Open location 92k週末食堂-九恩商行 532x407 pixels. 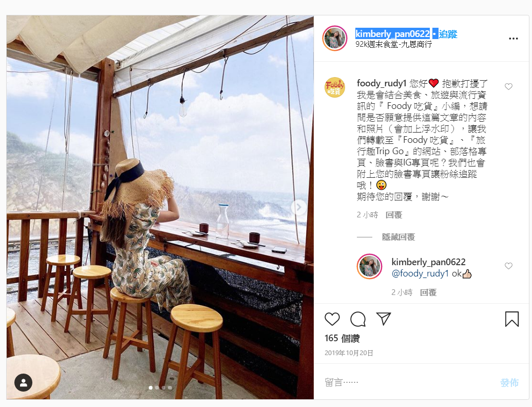pyautogui.click(x=393, y=45)
